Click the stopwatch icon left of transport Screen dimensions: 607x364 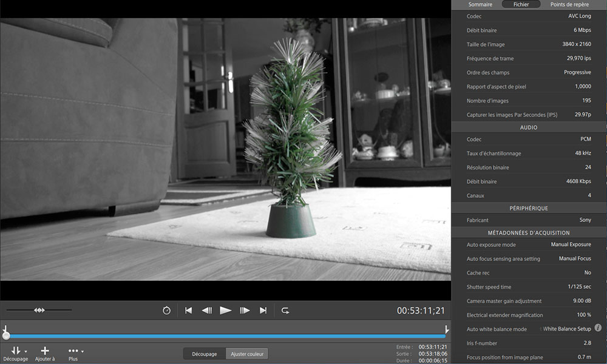pos(166,311)
